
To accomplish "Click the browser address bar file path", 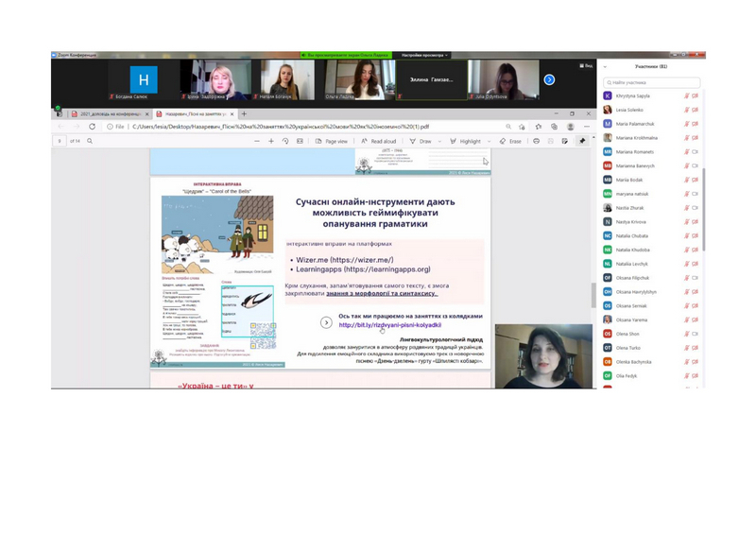I will pyautogui.click(x=281, y=127).
